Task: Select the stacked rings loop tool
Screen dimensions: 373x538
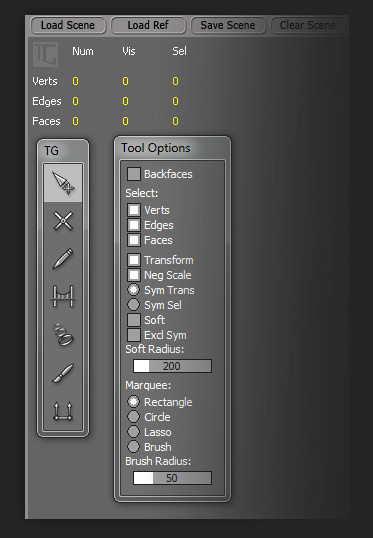Action: click(63, 334)
